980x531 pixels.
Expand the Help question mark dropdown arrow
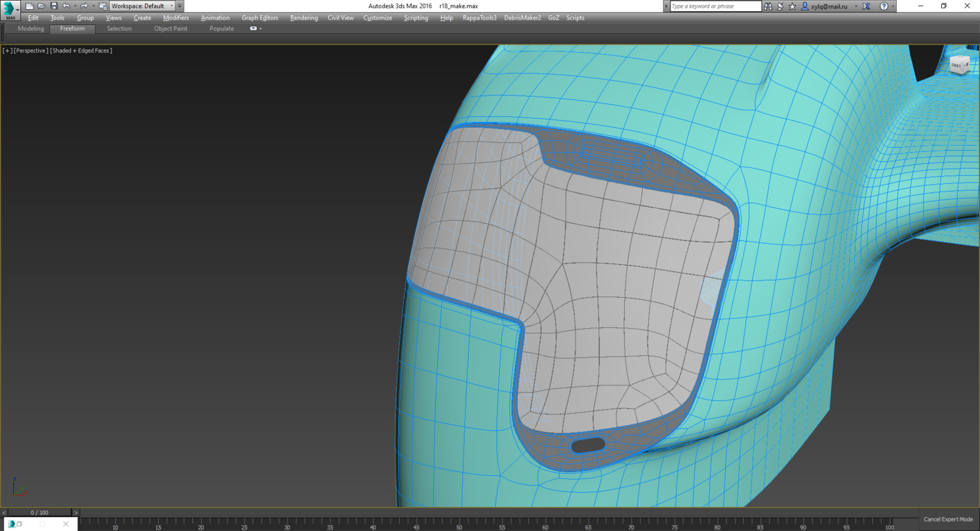pos(893,6)
